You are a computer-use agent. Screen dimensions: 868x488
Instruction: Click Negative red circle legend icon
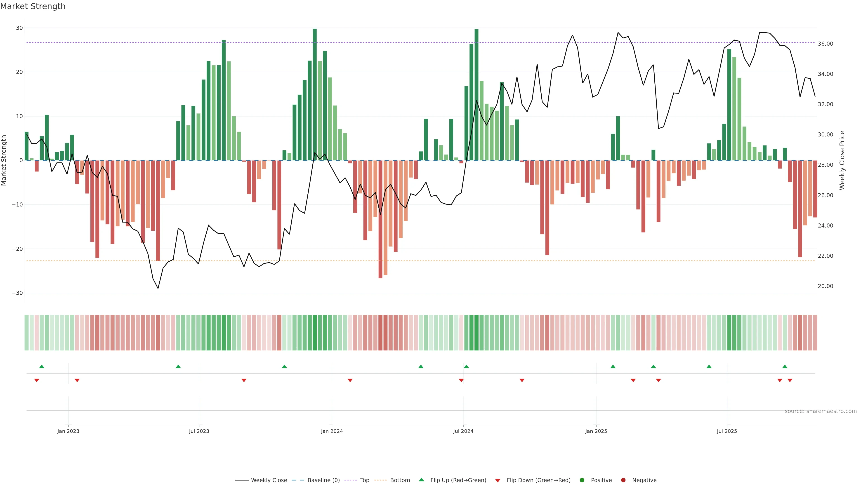point(623,480)
